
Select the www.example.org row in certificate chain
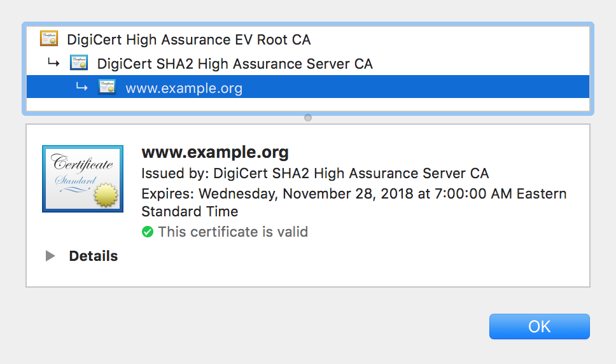point(308,87)
